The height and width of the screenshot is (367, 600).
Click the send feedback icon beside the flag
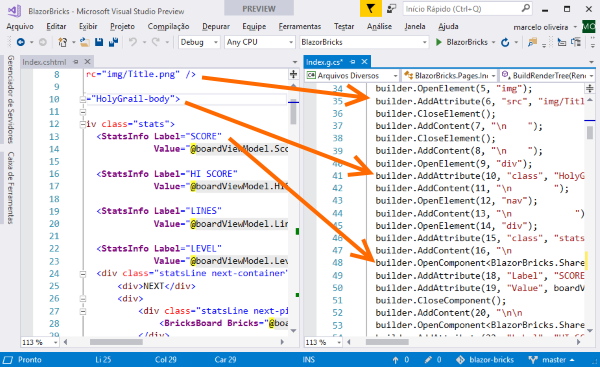coord(391,8)
